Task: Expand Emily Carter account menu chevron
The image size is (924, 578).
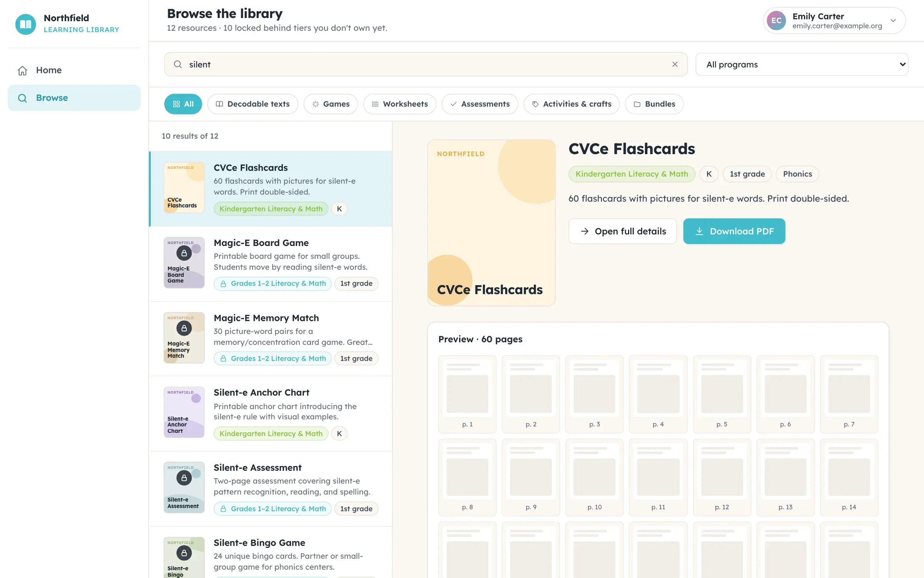Action: (893, 21)
